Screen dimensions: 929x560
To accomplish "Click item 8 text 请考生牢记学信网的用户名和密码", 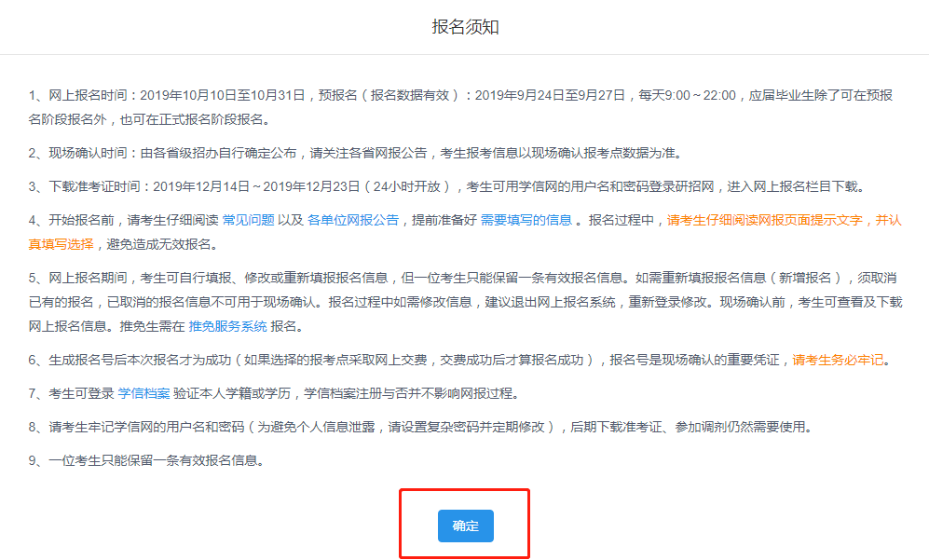I will pos(146,427).
